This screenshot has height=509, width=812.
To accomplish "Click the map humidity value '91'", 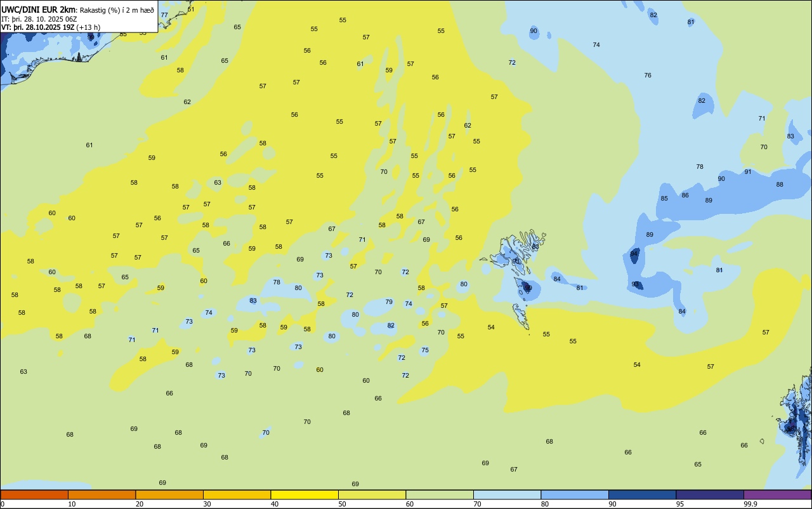I will click(748, 171).
